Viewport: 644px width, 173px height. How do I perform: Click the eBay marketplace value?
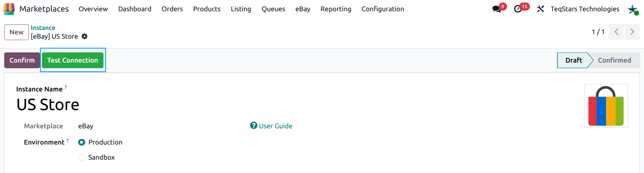[86, 126]
